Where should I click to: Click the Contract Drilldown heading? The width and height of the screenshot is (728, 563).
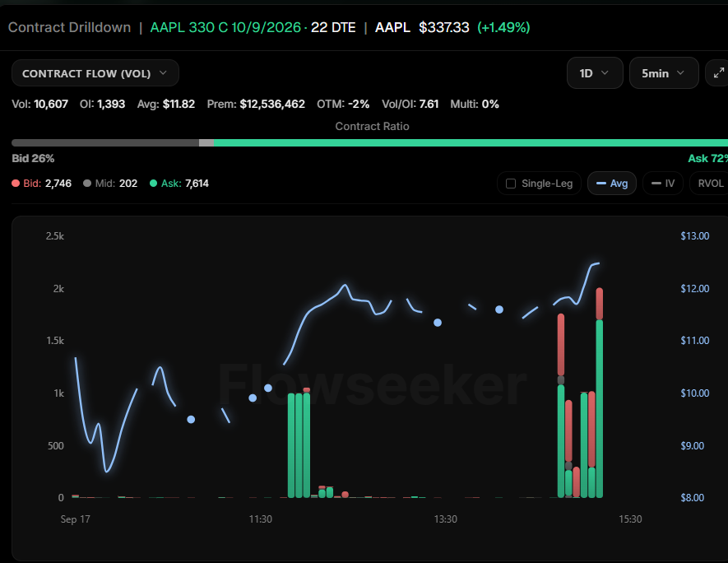(70, 27)
